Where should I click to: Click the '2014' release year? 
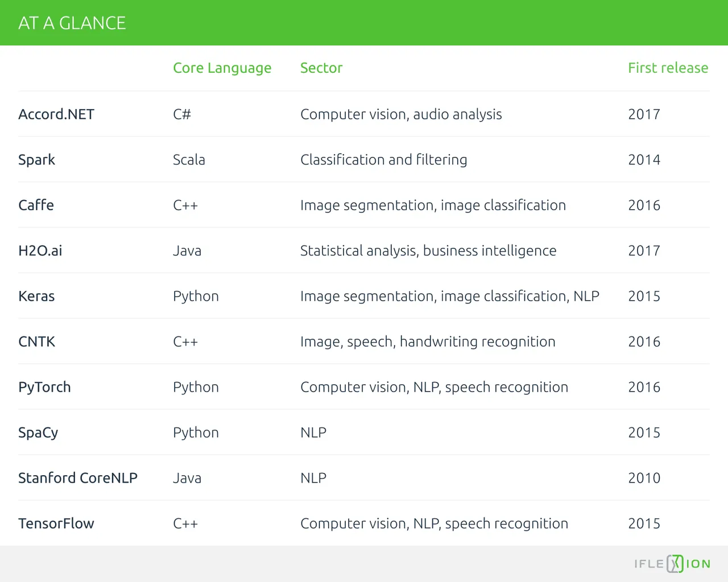point(644,160)
